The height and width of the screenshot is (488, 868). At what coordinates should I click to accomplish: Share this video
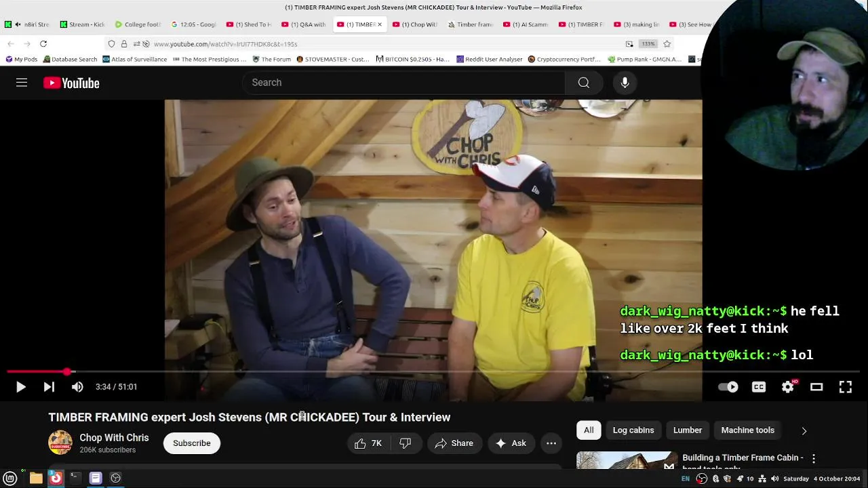[x=454, y=443]
